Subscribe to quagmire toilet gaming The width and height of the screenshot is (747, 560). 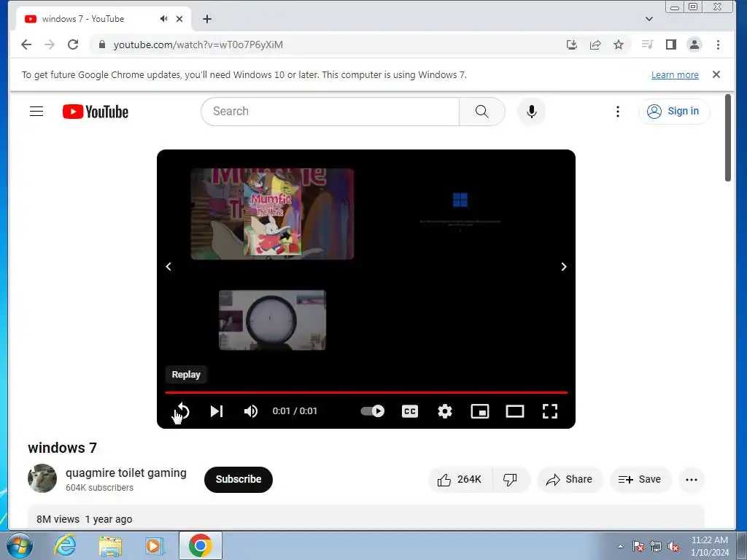pyautogui.click(x=239, y=479)
